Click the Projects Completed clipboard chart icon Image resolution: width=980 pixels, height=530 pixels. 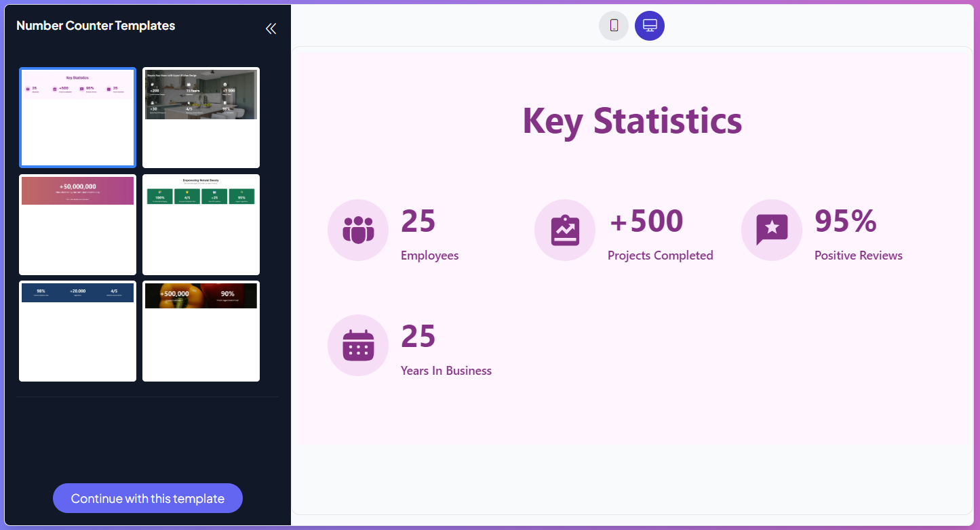565,230
